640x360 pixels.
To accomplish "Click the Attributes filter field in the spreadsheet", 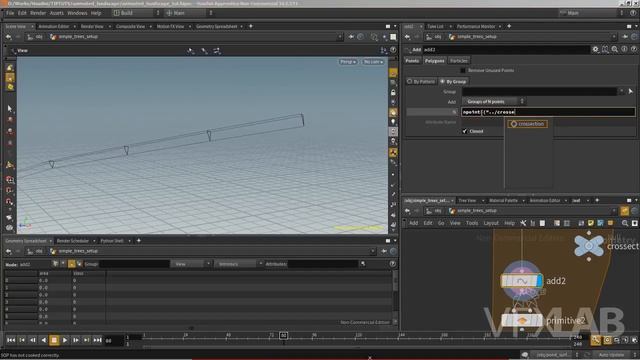I will pyautogui.click(x=322, y=264).
